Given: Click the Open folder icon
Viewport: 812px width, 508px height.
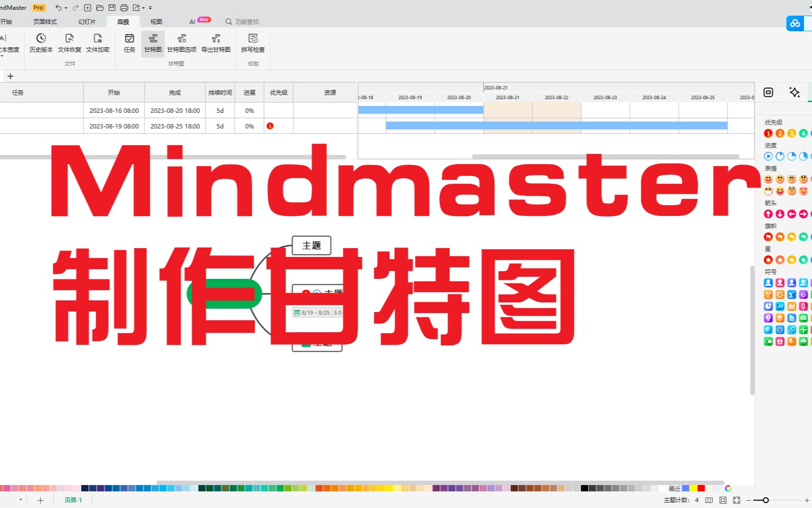Looking at the screenshot, I should point(100,8).
